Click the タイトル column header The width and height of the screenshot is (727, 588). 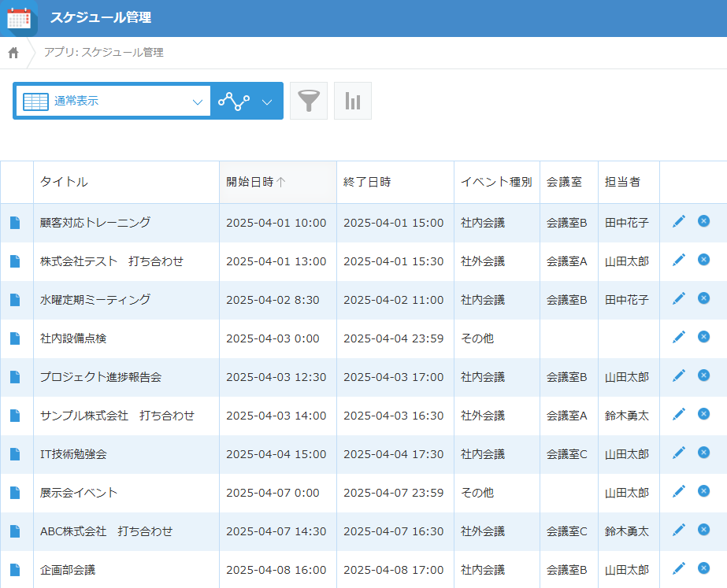point(126,182)
